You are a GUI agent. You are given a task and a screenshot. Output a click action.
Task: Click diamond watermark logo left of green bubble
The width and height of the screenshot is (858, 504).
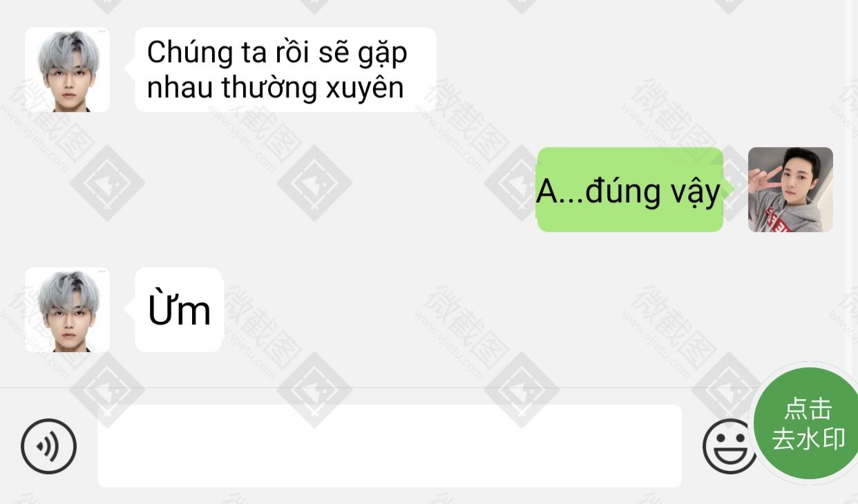[x=522, y=183]
